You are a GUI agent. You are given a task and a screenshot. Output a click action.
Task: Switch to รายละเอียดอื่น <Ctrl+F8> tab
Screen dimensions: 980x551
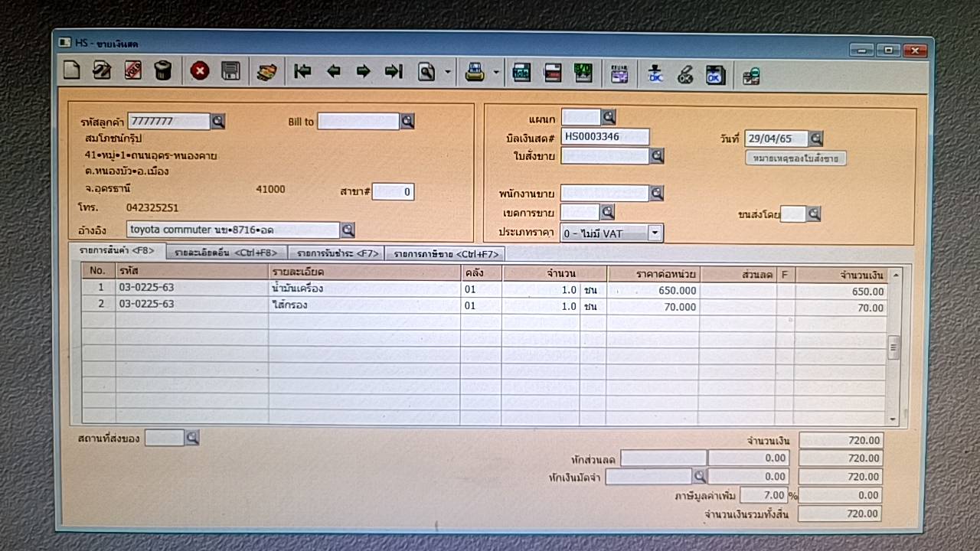226,253
